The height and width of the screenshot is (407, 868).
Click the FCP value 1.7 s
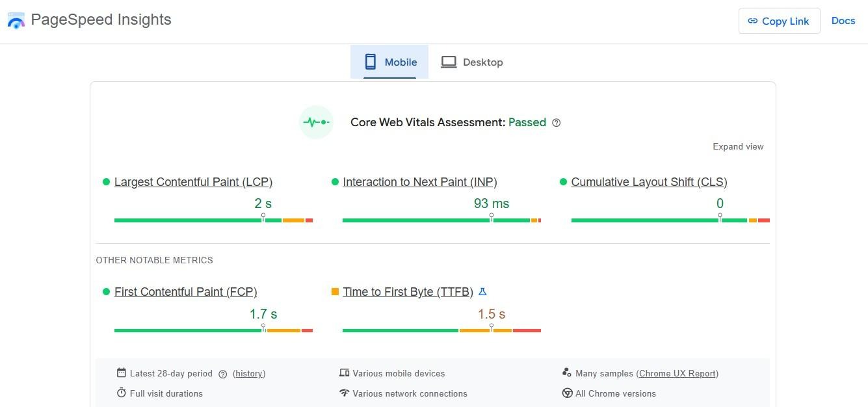pos(263,314)
